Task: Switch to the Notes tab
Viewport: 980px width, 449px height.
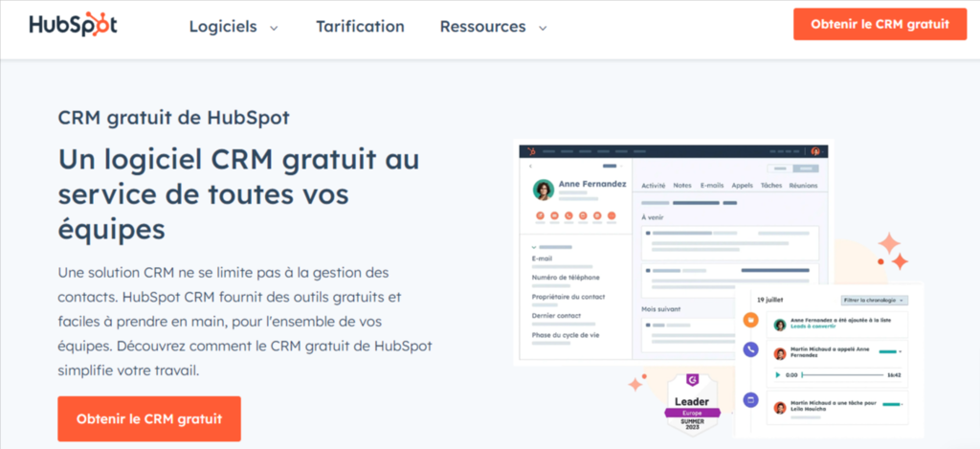Action: [682, 185]
